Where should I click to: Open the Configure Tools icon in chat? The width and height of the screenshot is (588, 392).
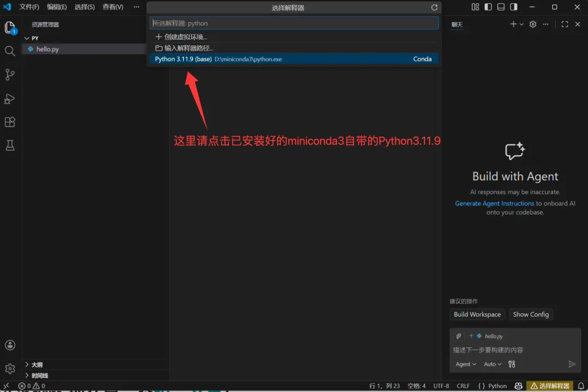tap(511, 364)
